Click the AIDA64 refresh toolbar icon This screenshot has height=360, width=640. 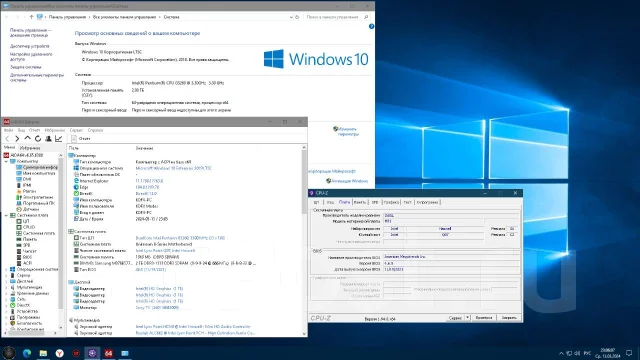(x=38, y=139)
